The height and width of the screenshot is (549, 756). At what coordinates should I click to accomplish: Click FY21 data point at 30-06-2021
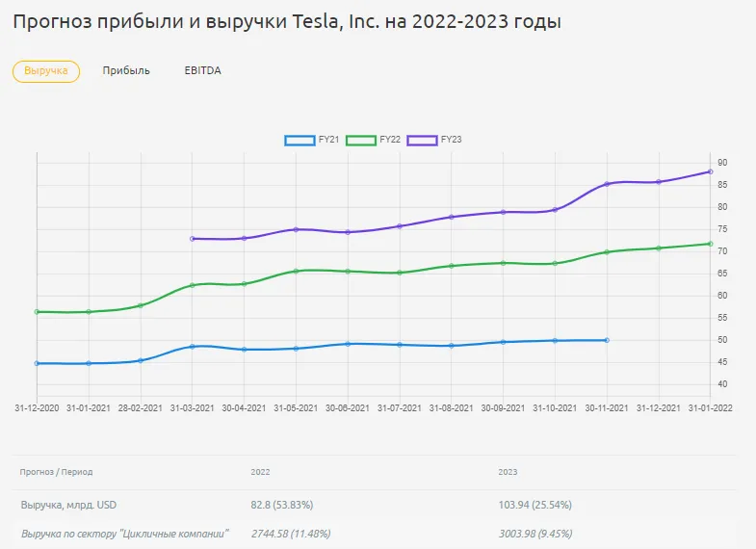(x=348, y=344)
